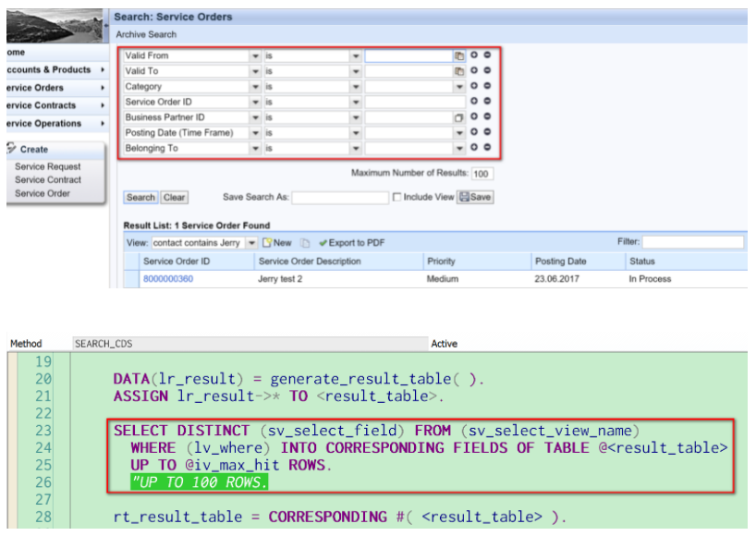Open the Service Order ID field dropdown
Screen dimensions: 756x548
(x=255, y=103)
